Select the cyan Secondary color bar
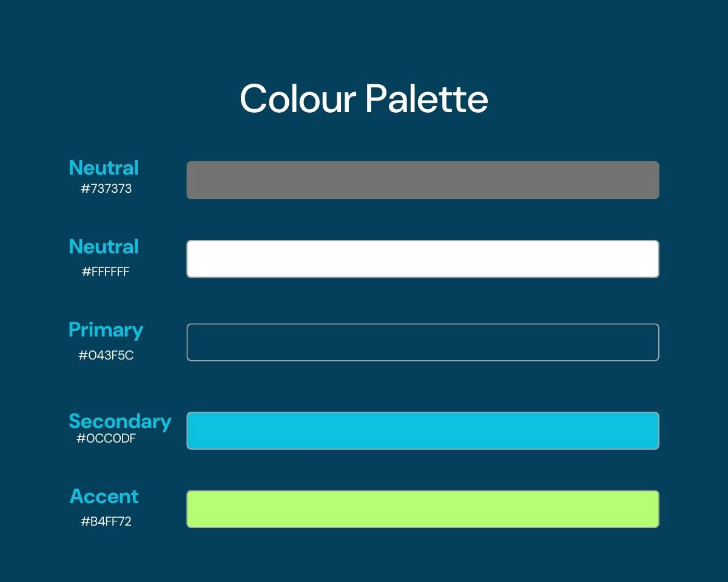The width and height of the screenshot is (728, 582). [422, 430]
